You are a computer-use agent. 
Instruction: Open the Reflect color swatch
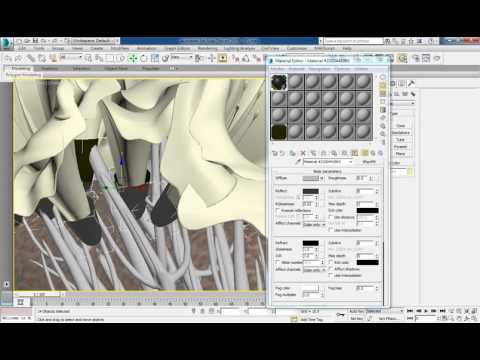coord(311,191)
